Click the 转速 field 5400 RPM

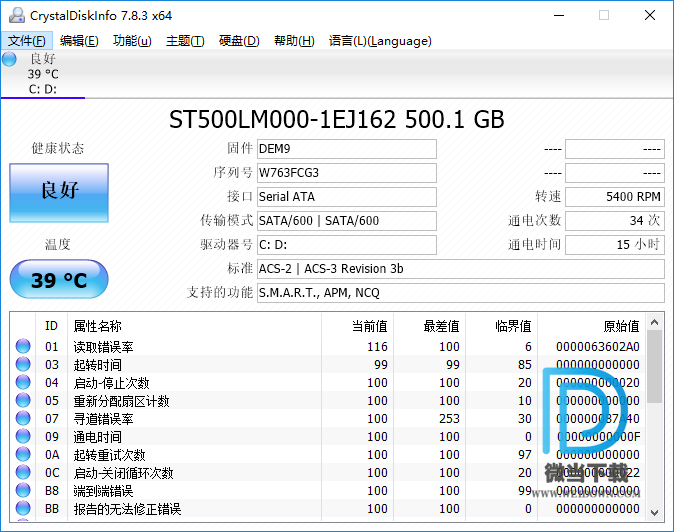click(615, 197)
